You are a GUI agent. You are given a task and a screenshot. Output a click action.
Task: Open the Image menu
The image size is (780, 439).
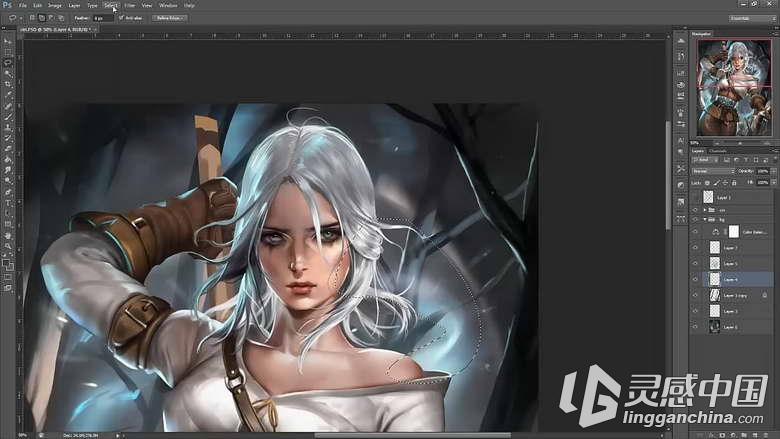55,5
